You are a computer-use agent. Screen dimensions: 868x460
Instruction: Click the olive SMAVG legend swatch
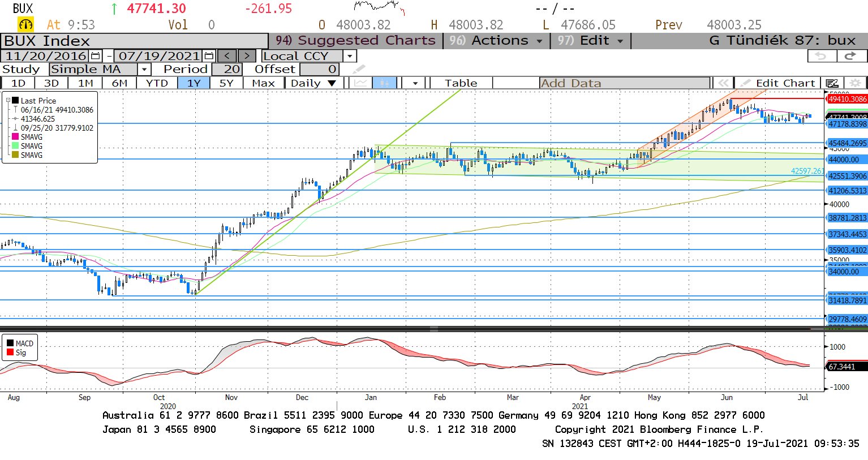pyautogui.click(x=15, y=155)
